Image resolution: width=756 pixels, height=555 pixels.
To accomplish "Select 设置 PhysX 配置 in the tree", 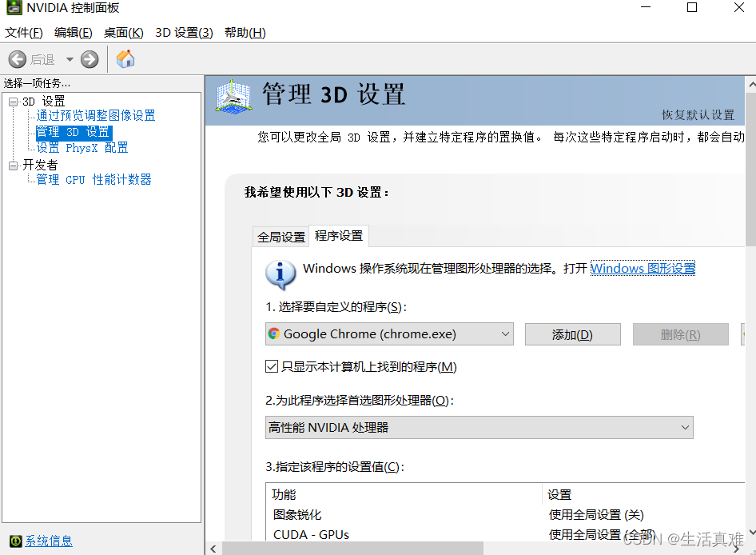I will [82, 148].
